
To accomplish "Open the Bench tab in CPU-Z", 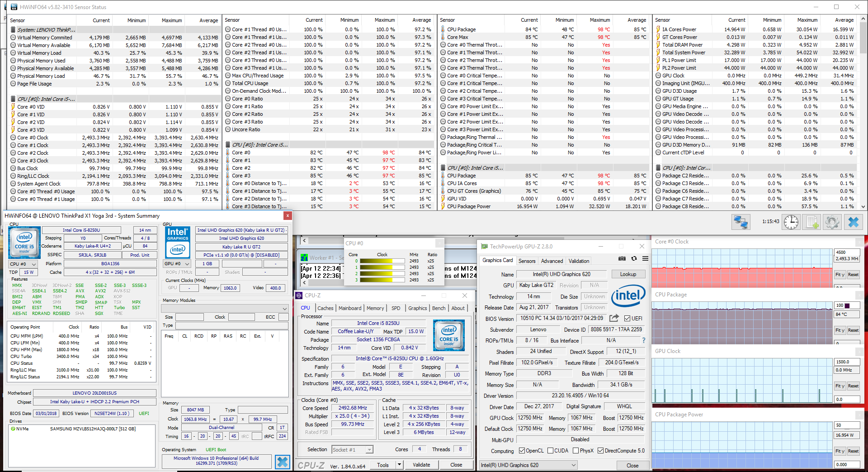I will pyautogui.click(x=439, y=308).
